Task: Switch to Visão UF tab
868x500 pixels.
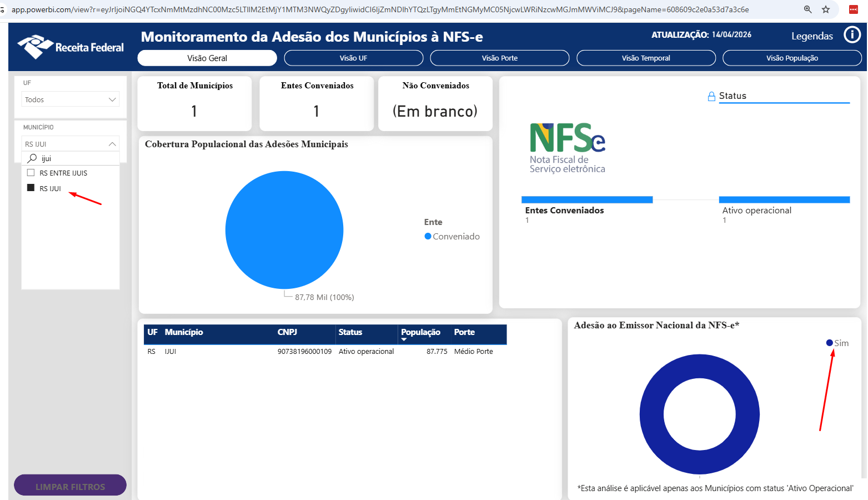Action: [x=353, y=58]
